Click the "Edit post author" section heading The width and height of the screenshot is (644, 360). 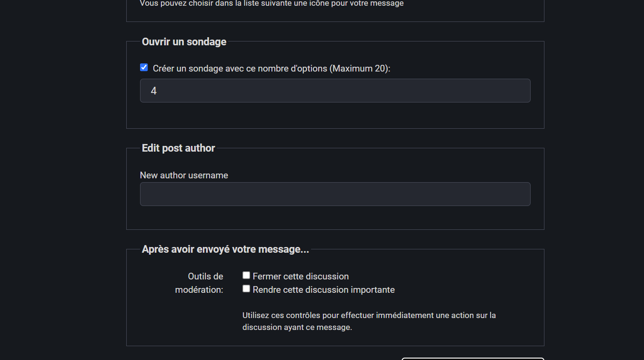click(178, 148)
